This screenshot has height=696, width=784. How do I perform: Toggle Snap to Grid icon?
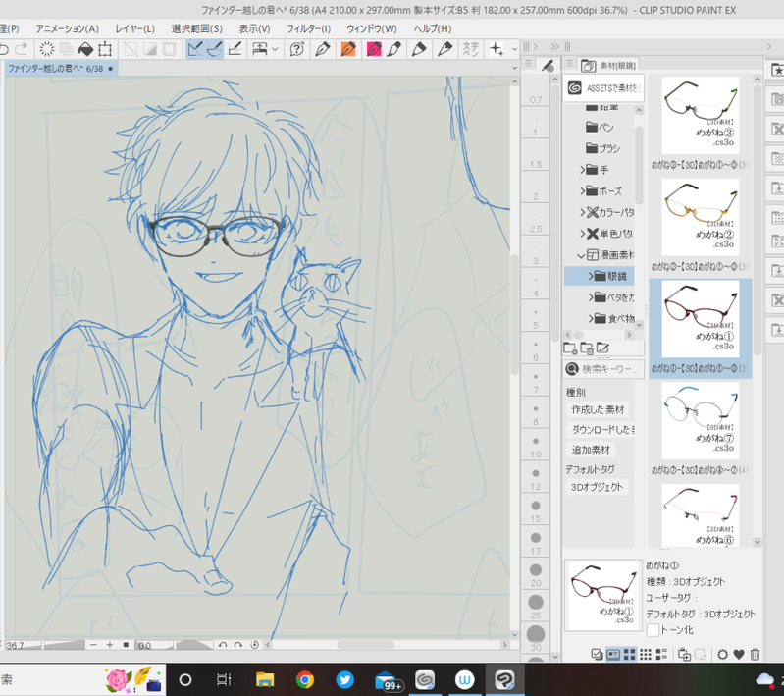tap(234, 49)
